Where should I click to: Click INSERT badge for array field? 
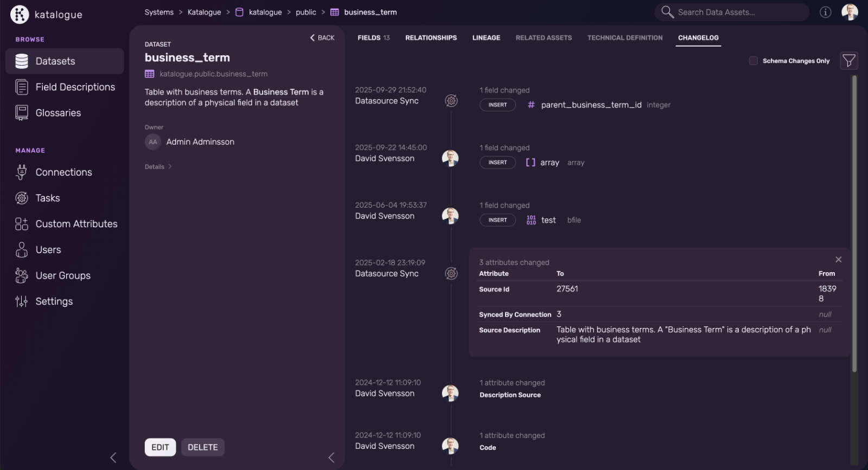(x=497, y=162)
